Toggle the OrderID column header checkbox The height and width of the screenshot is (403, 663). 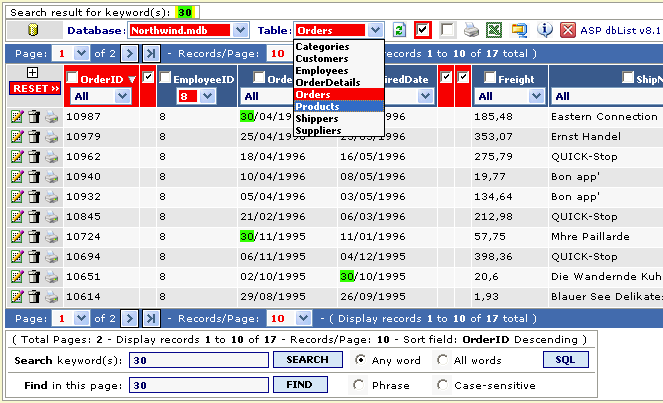73,78
